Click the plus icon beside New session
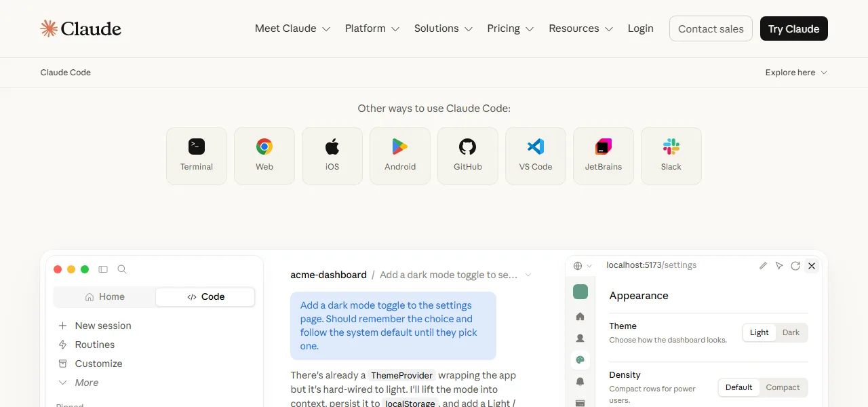This screenshot has width=868, height=407. (63, 326)
